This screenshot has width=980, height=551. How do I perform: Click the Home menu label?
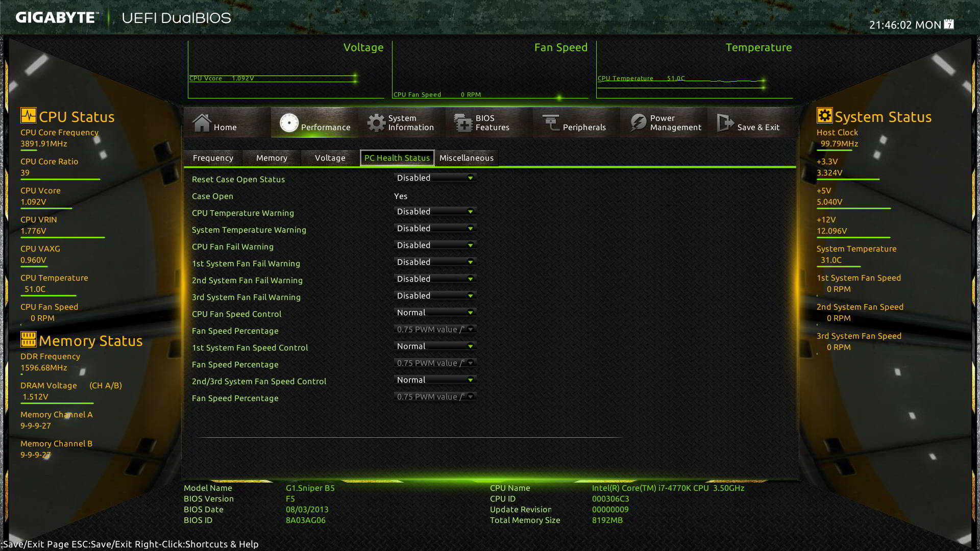[225, 127]
